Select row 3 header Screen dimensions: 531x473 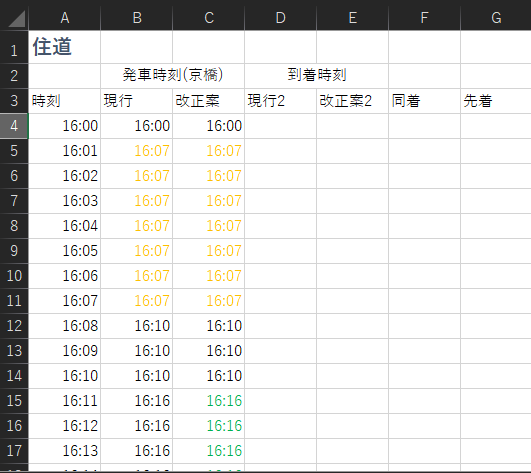[14, 101]
